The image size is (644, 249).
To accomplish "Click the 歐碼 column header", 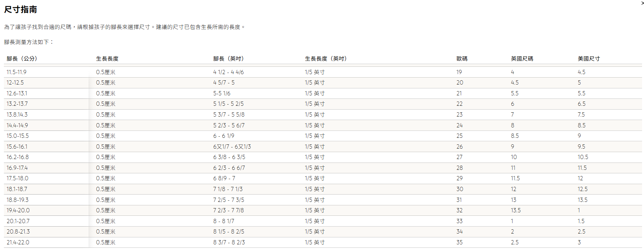I will [462, 59].
